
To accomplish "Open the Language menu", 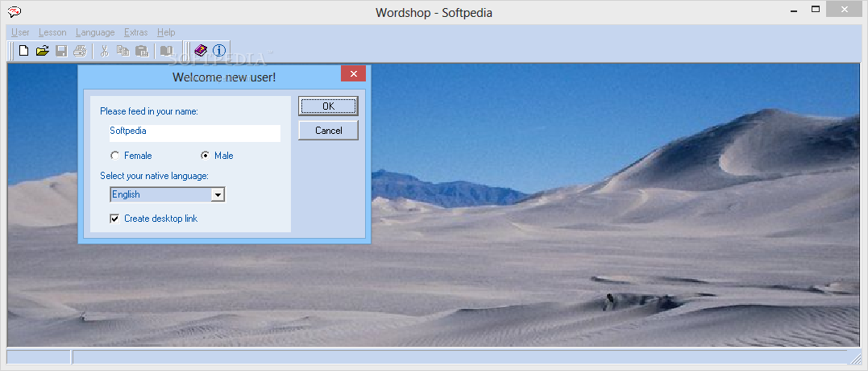I will [95, 32].
